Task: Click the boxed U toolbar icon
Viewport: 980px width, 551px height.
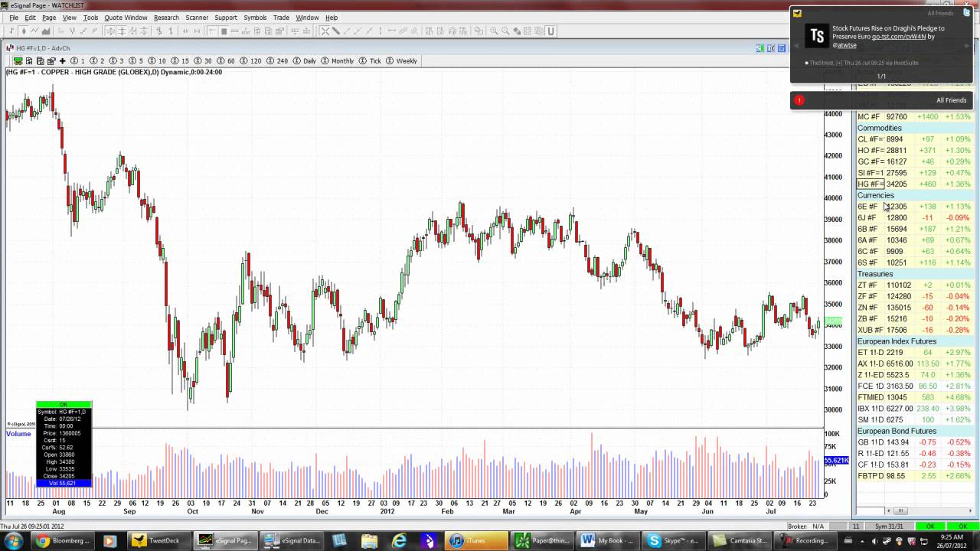Action: pyautogui.click(x=550, y=31)
